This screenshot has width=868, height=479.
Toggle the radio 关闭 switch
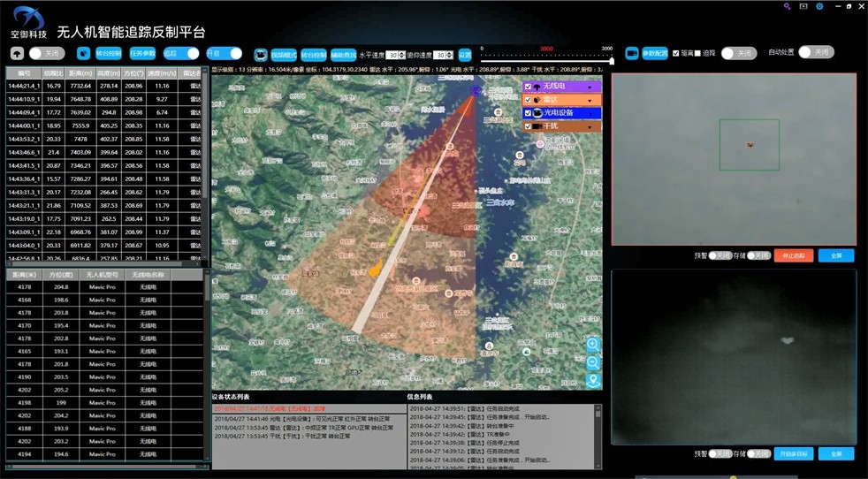tap(47, 54)
